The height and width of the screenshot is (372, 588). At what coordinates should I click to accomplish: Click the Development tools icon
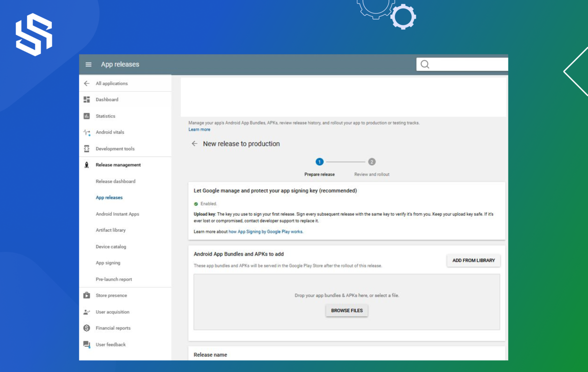tap(87, 149)
